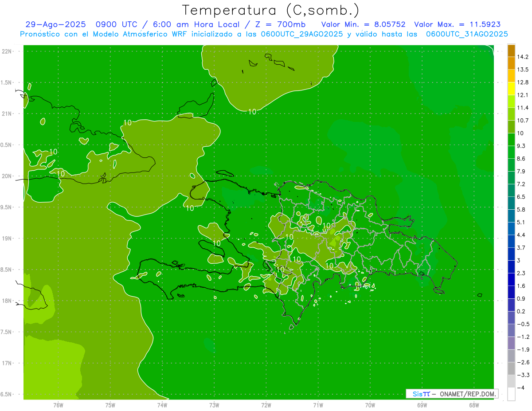This screenshot has width=532, height=411.
Task: Click the "72W" longitude axis label
Action: [x=266, y=405]
